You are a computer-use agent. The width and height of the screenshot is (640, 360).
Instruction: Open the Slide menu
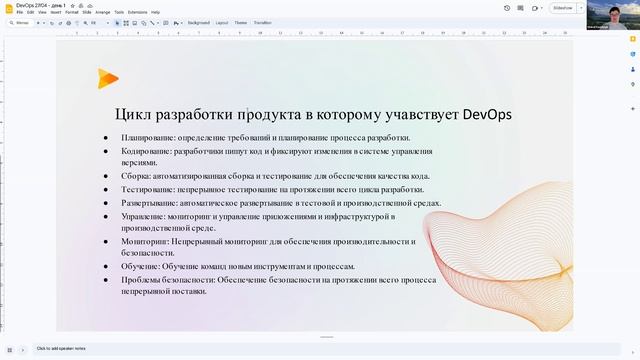click(x=87, y=12)
